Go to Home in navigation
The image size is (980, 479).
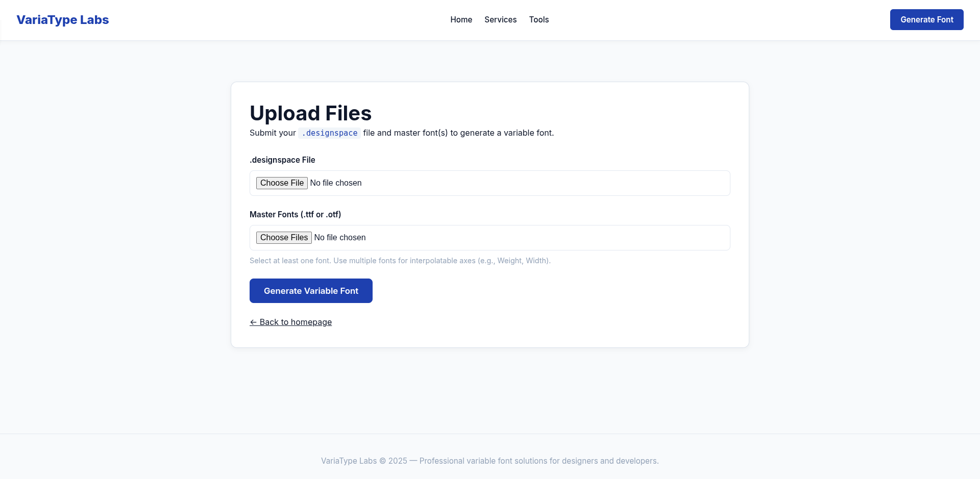(461, 19)
